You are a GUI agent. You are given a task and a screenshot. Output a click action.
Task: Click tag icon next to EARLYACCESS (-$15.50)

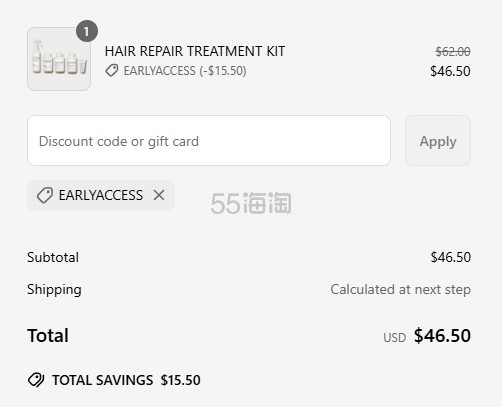pos(112,71)
